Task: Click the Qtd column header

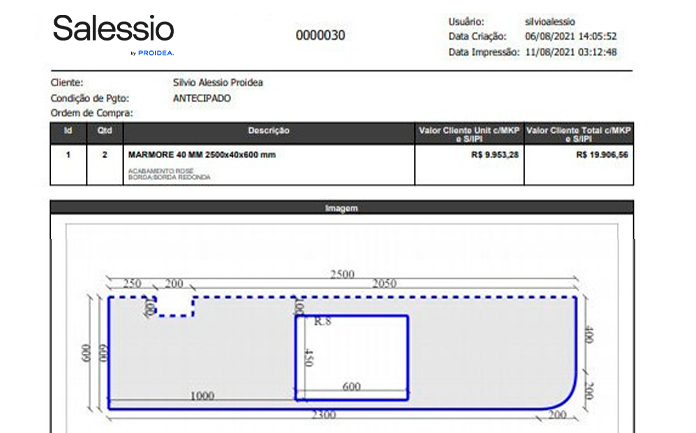Action: pyautogui.click(x=104, y=131)
